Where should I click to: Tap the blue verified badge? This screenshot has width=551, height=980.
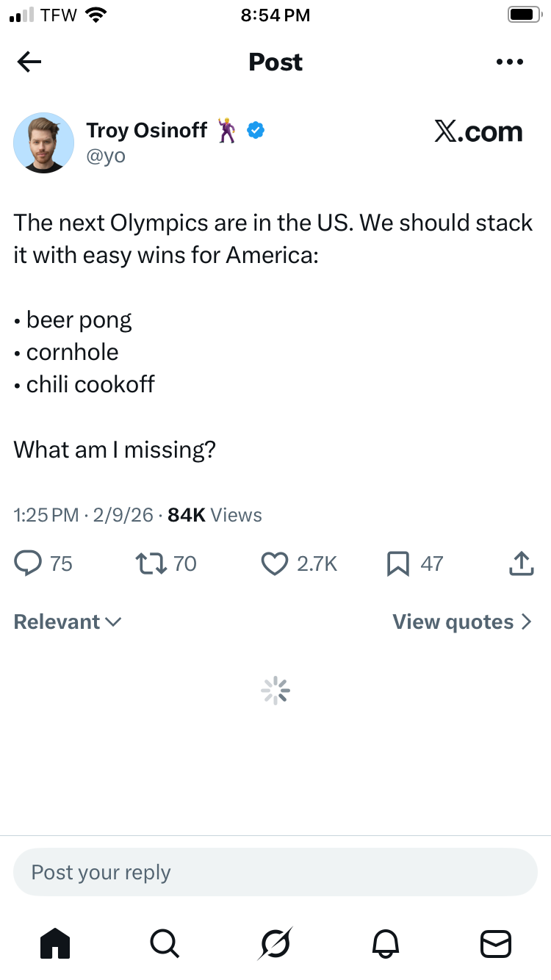tap(256, 131)
